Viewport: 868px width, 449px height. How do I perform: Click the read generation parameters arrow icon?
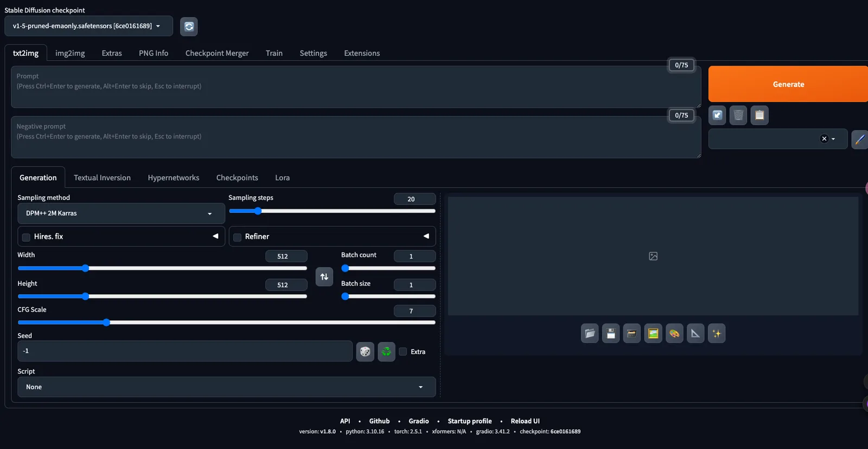pos(717,115)
